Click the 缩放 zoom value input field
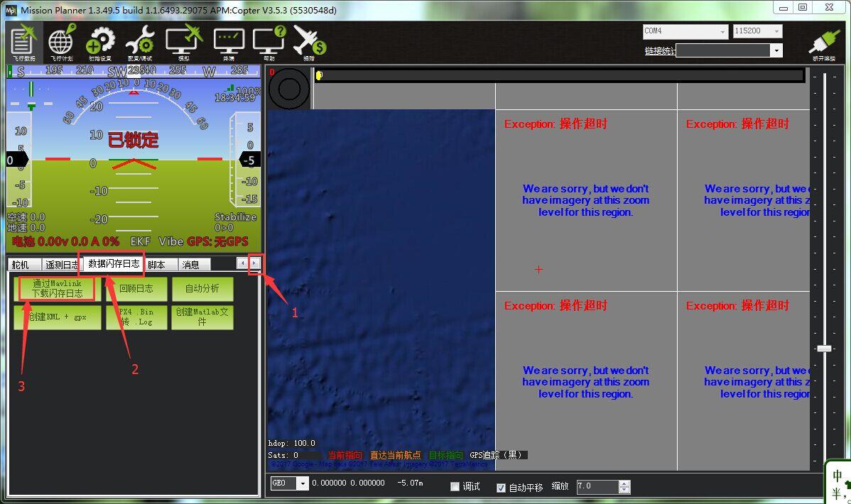The width and height of the screenshot is (851, 504). coord(597,486)
